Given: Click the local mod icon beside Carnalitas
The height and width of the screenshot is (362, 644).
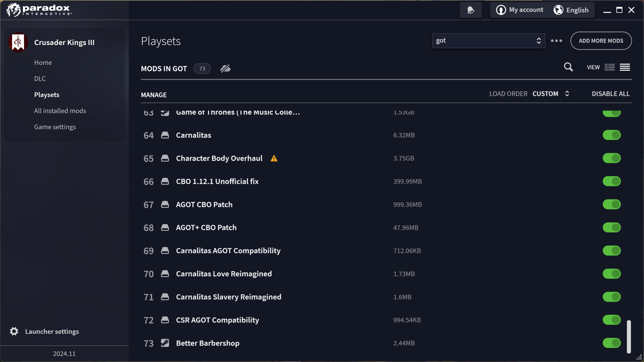Looking at the screenshot, I should point(165,135).
